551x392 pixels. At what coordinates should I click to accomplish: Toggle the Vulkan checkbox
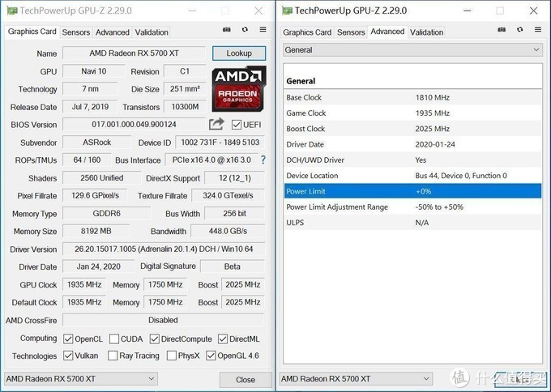click(x=68, y=356)
